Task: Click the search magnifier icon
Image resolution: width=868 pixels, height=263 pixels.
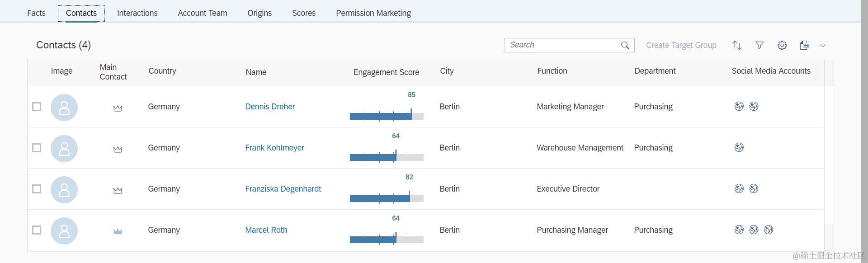Action: [625, 45]
